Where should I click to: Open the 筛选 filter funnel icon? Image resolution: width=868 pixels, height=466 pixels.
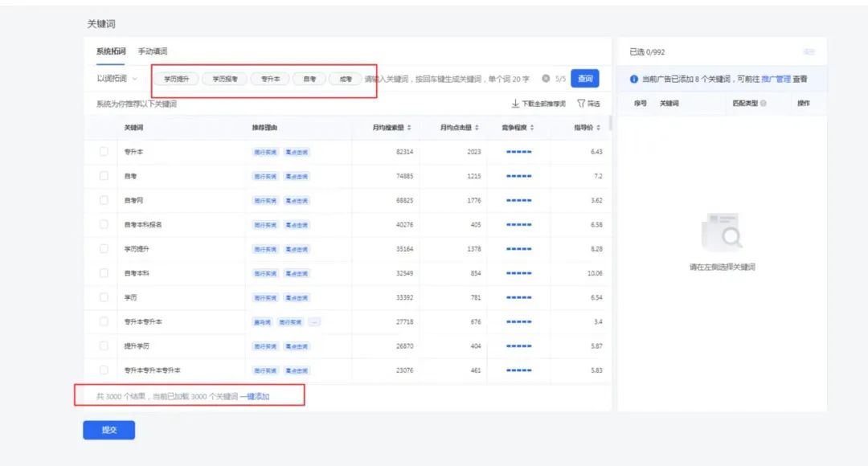581,104
